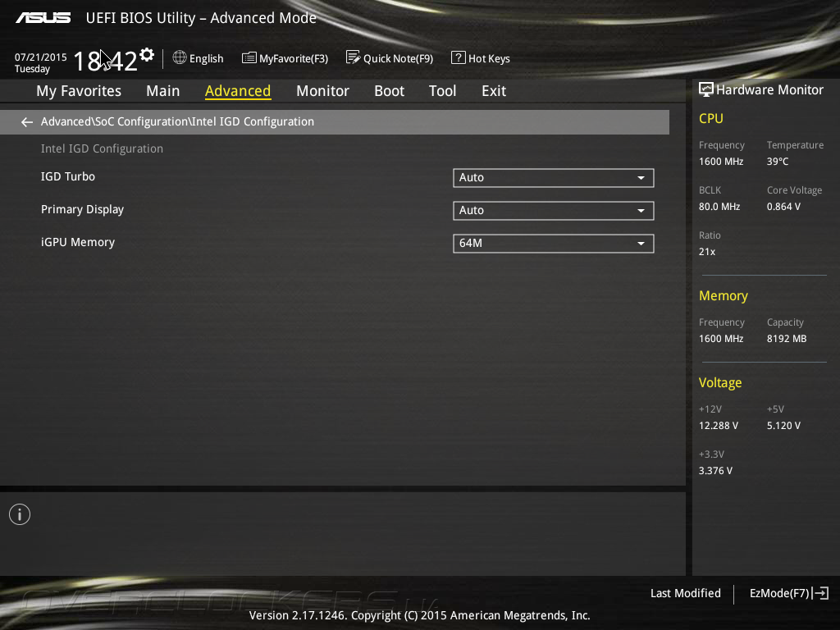The height and width of the screenshot is (630, 840).
Task: Open the iGPU Memory dropdown
Action: coord(554,243)
